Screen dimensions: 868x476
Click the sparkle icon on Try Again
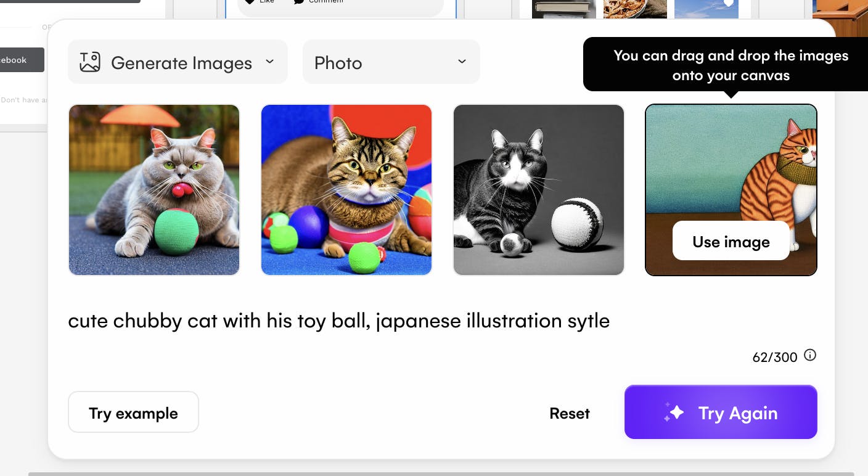pyautogui.click(x=673, y=412)
